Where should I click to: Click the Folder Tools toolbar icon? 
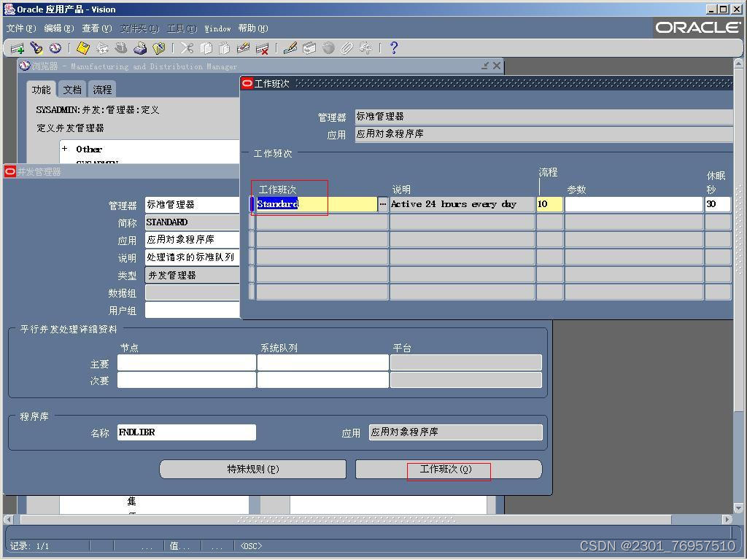coord(366,48)
